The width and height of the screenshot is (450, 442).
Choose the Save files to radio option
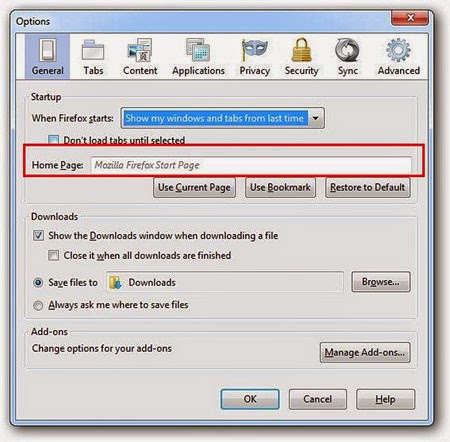tap(38, 283)
